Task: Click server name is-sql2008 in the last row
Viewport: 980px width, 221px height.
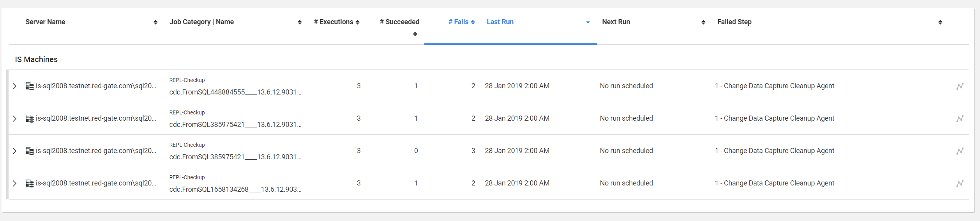Action: 96,183
